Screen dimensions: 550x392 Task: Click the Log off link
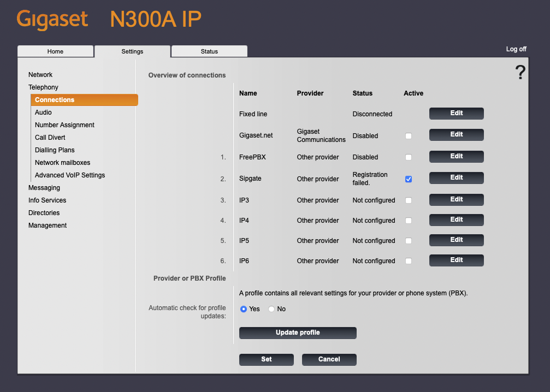(x=516, y=49)
